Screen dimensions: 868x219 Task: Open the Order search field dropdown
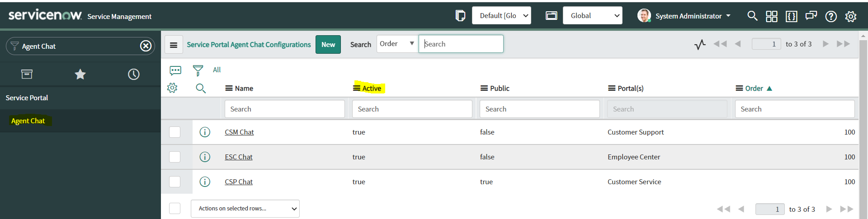click(397, 44)
